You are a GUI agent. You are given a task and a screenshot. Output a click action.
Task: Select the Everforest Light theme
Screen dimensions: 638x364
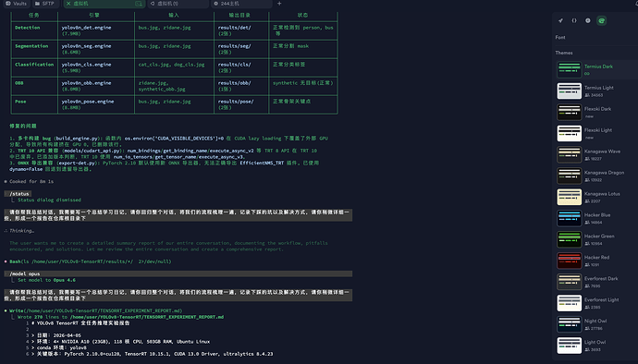click(596, 303)
